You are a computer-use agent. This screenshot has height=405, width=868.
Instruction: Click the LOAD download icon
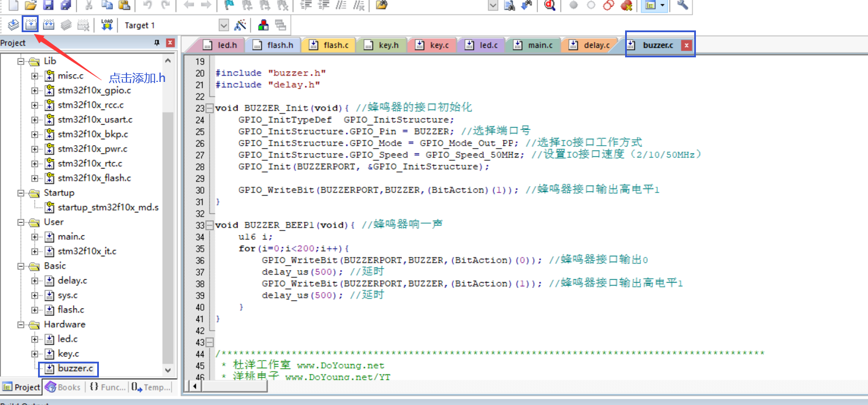pyautogui.click(x=107, y=25)
